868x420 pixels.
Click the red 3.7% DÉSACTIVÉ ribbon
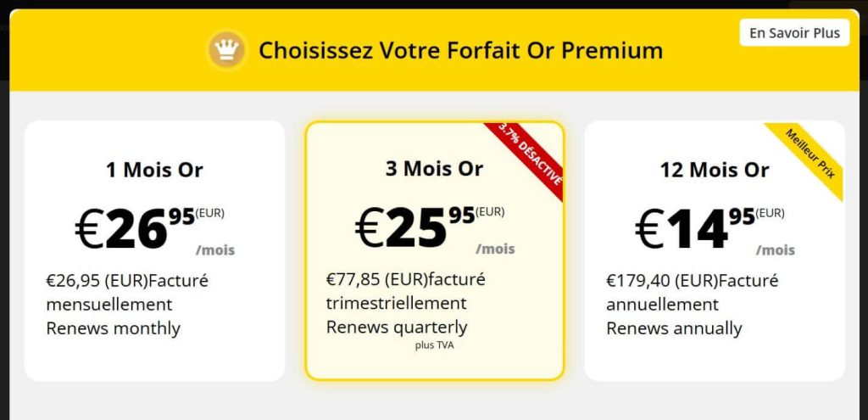point(527,157)
